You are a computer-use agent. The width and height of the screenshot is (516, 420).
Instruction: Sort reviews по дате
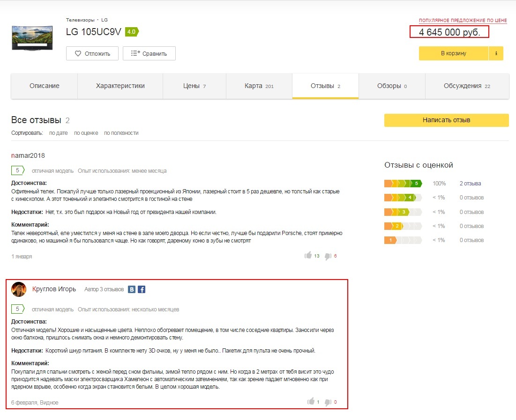59,133
